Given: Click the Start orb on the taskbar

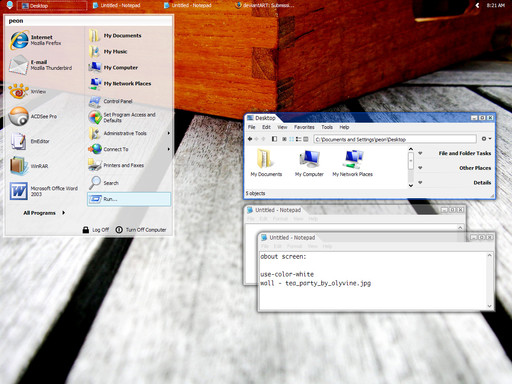Looking at the screenshot, I should [x=9, y=5].
